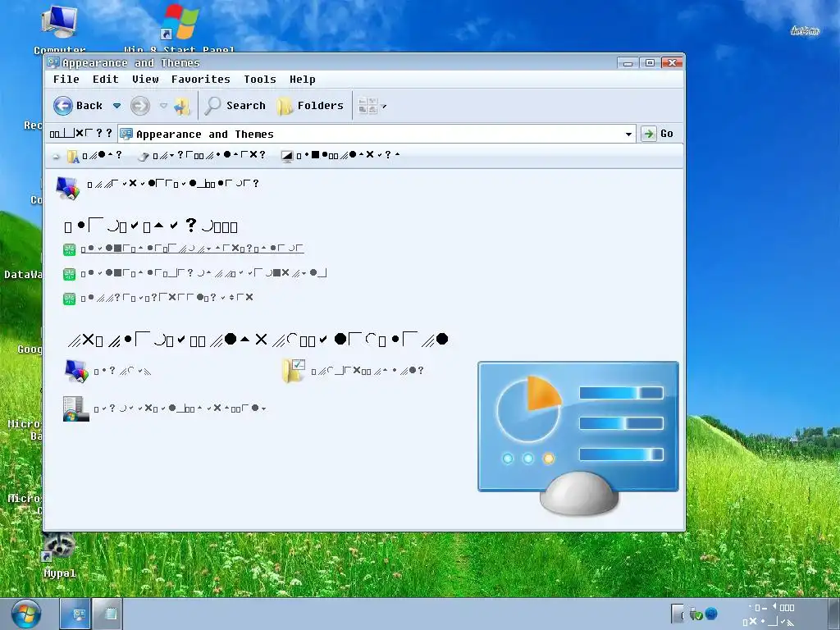Click the address bar page icon
This screenshot has width=840, height=630.
coord(126,134)
